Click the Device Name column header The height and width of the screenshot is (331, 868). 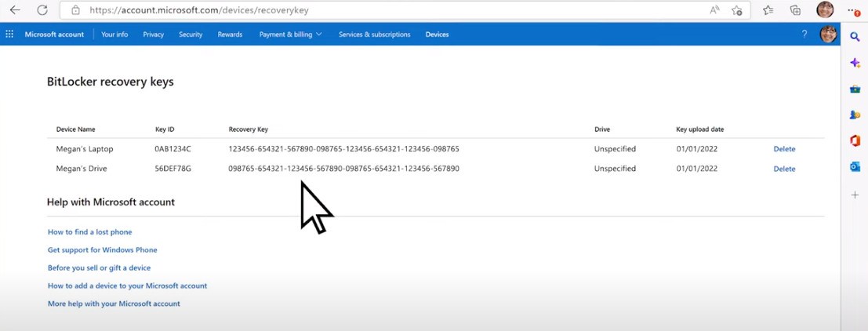(76, 129)
